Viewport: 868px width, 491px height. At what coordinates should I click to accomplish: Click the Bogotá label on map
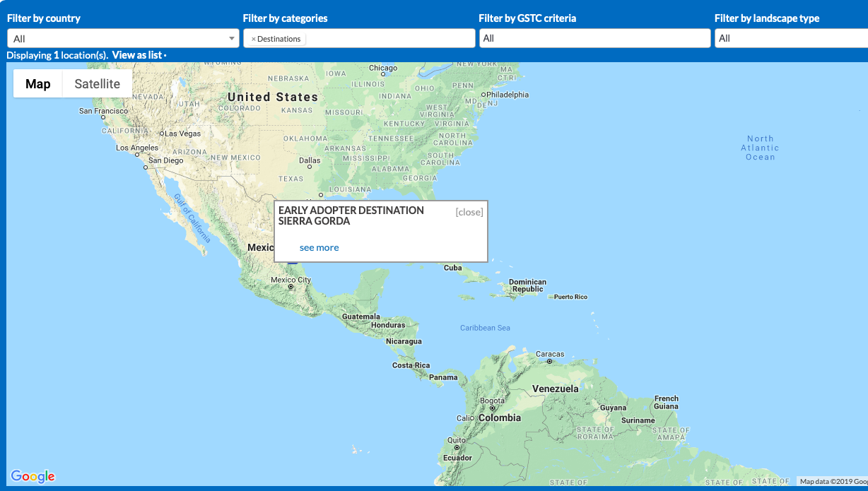tap(493, 401)
